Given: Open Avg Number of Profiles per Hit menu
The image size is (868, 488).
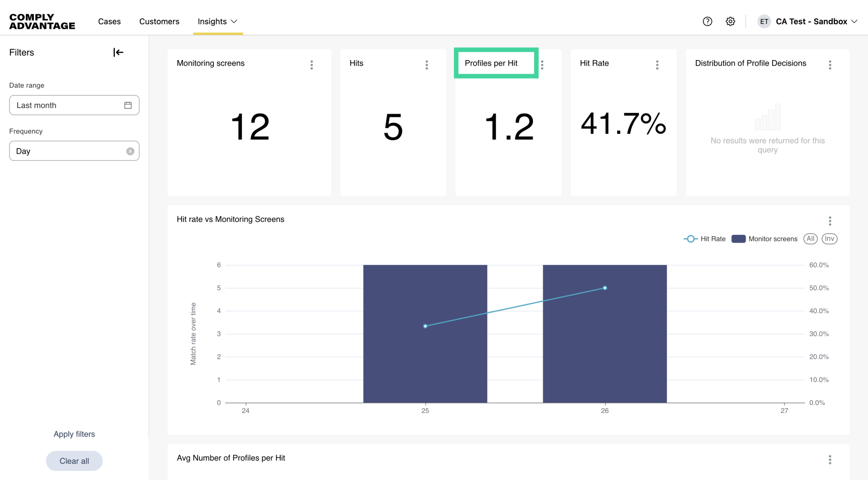Looking at the screenshot, I should [x=830, y=460].
